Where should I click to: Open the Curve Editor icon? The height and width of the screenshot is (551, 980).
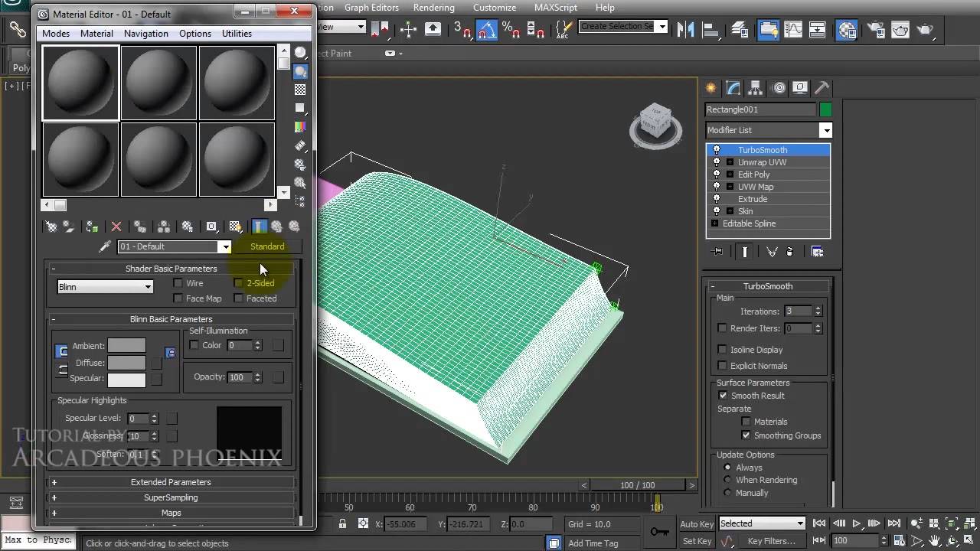(x=792, y=30)
